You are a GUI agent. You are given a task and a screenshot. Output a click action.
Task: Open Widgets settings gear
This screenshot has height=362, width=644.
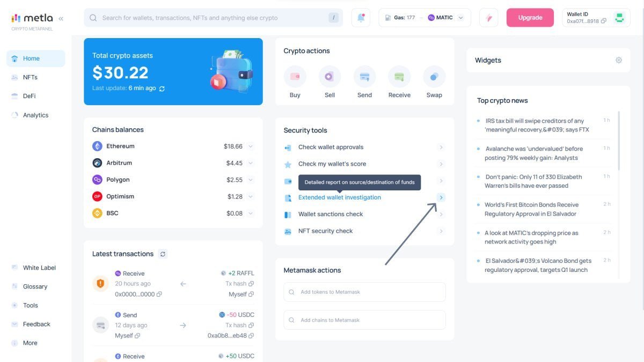click(619, 60)
